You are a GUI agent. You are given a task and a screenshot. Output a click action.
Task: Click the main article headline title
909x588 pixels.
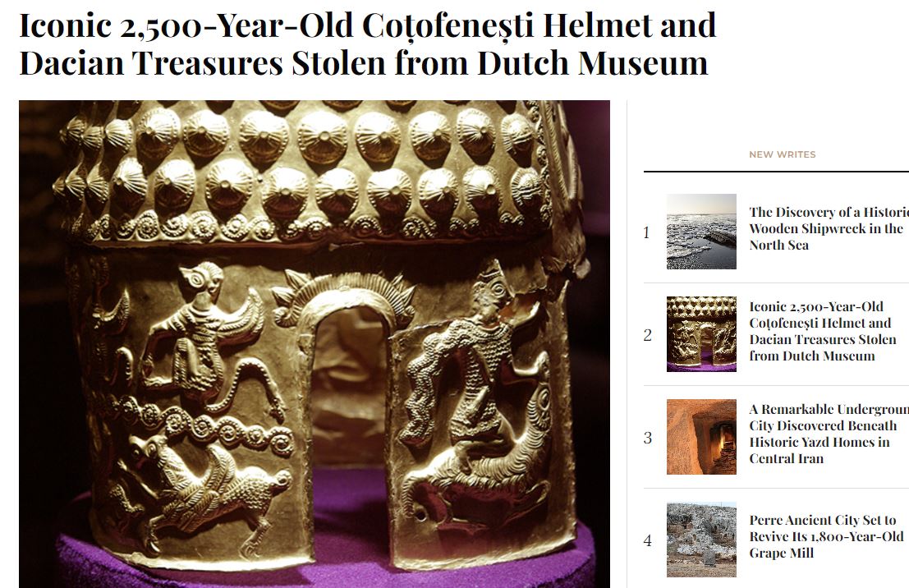coord(368,44)
